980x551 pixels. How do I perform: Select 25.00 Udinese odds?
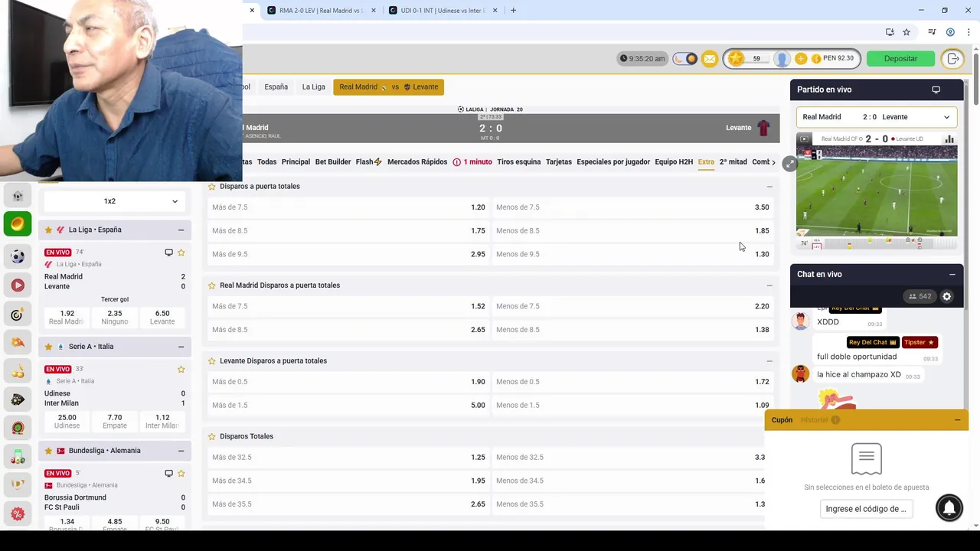tap(67, 421)
